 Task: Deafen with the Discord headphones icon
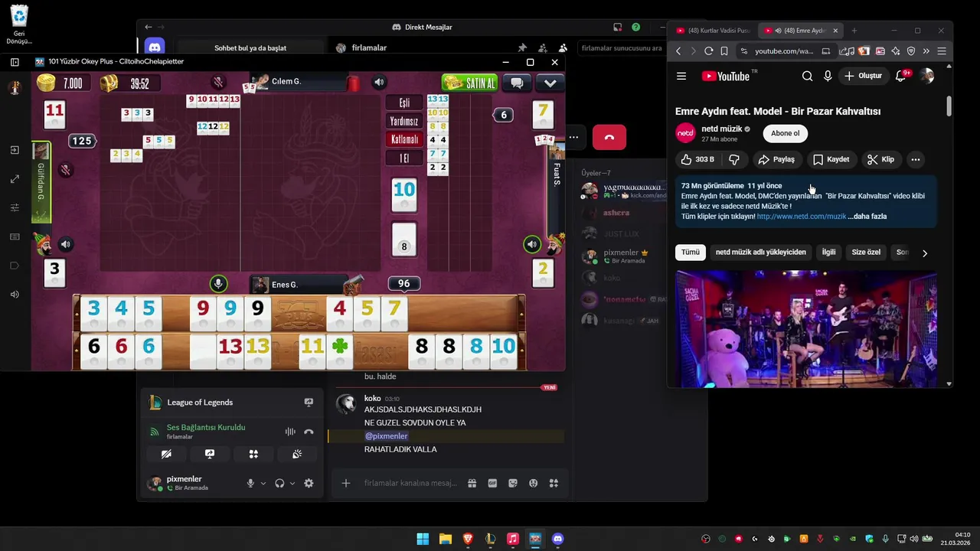(x=279, y=483)
